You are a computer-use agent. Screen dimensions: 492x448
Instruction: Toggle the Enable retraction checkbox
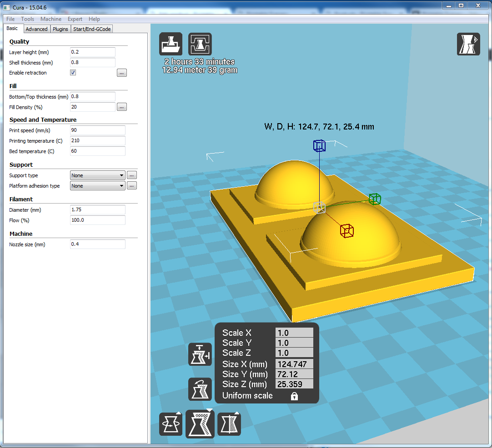point(73,73)
